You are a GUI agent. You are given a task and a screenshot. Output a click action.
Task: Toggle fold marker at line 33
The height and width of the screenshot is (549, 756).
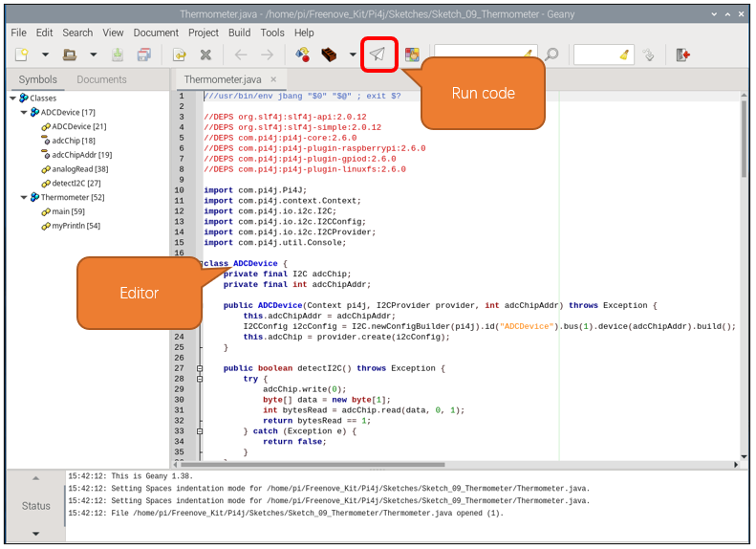coord(200,431)
